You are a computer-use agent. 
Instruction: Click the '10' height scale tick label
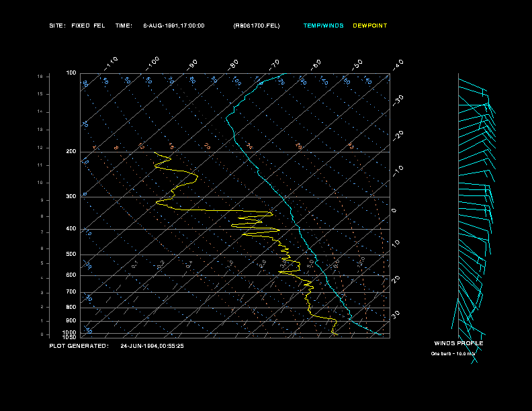(40, 183)
